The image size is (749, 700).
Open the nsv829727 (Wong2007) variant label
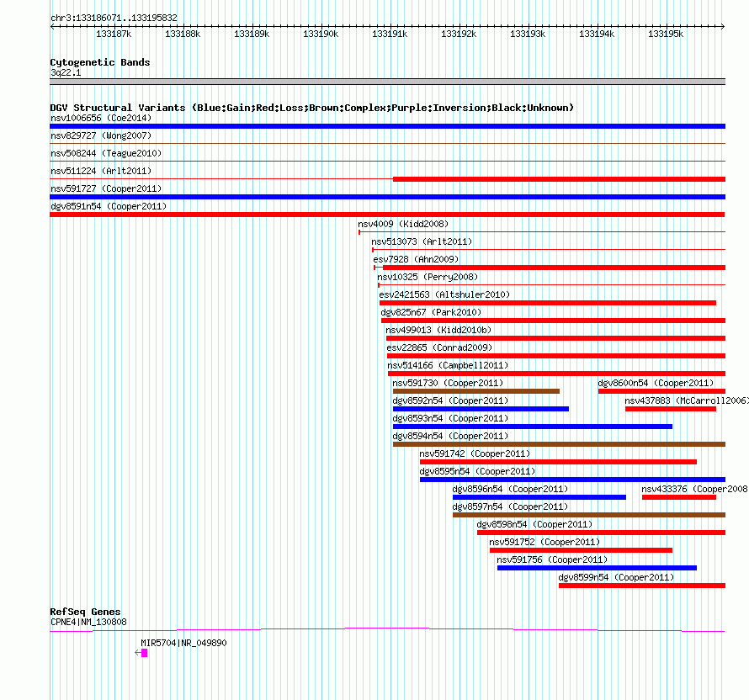(x=101, y=135)
